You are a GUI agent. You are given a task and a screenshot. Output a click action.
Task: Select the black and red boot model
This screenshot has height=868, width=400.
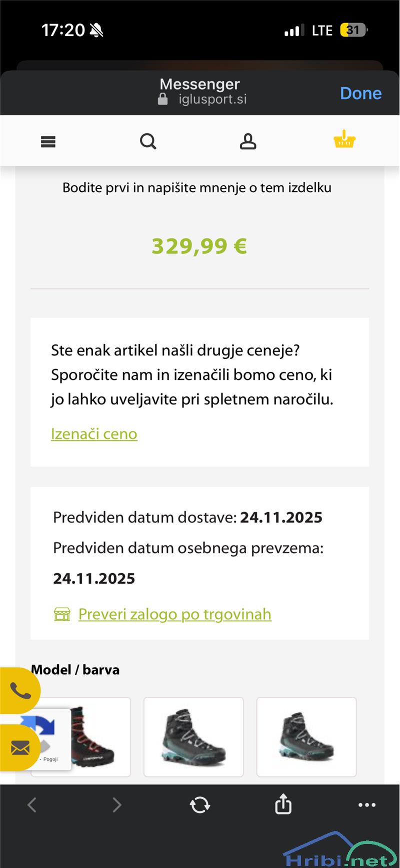tap(95, 736)
